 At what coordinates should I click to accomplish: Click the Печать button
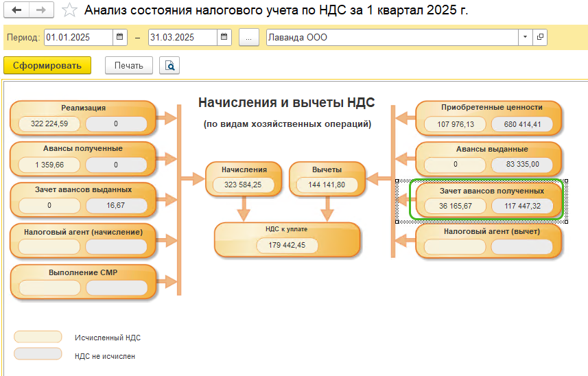[x=128, y=66]
